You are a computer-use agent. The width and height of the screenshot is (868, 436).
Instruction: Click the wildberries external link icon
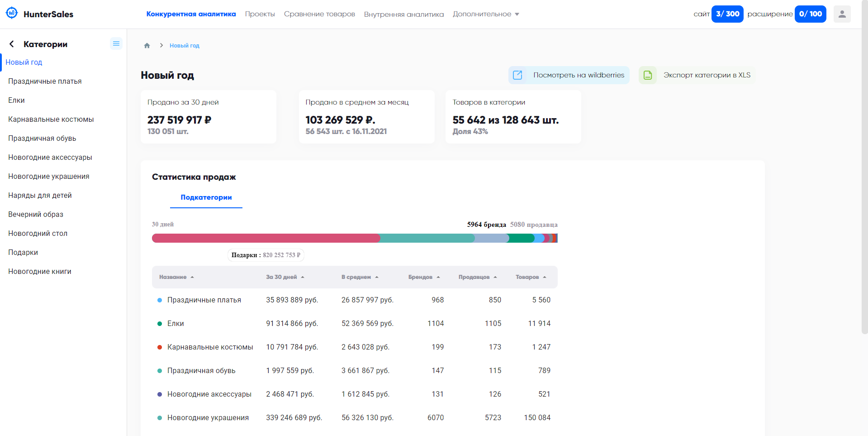pos(517,75)
